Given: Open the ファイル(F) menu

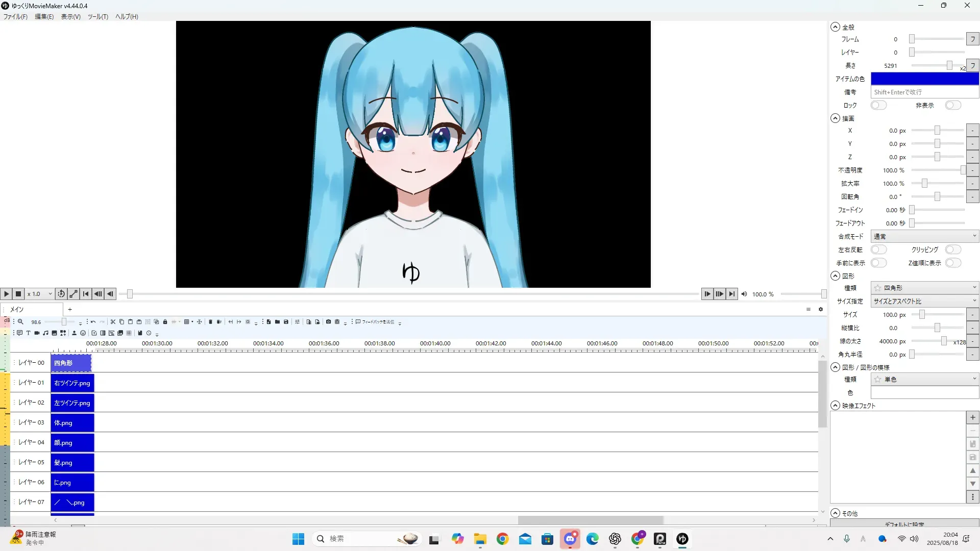Looking at the screenshot, I should (x=15, y=16).
